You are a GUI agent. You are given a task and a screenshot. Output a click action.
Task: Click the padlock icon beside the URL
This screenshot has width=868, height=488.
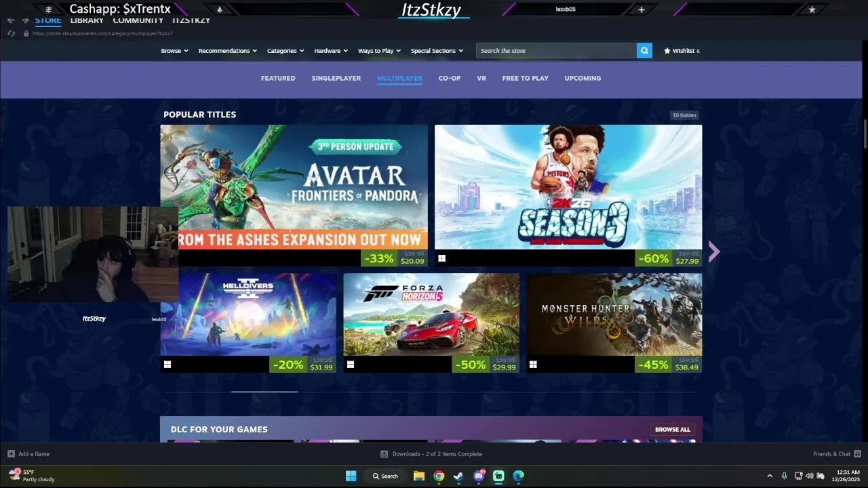tap(26, 33)
